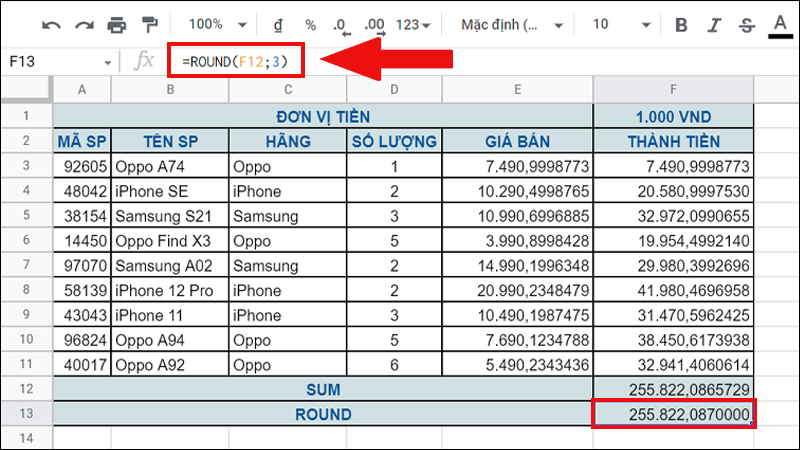This screenshot has height=450, width=800.
Task: Select the cell containing 255.822,0865729
Action: (672, 388)
